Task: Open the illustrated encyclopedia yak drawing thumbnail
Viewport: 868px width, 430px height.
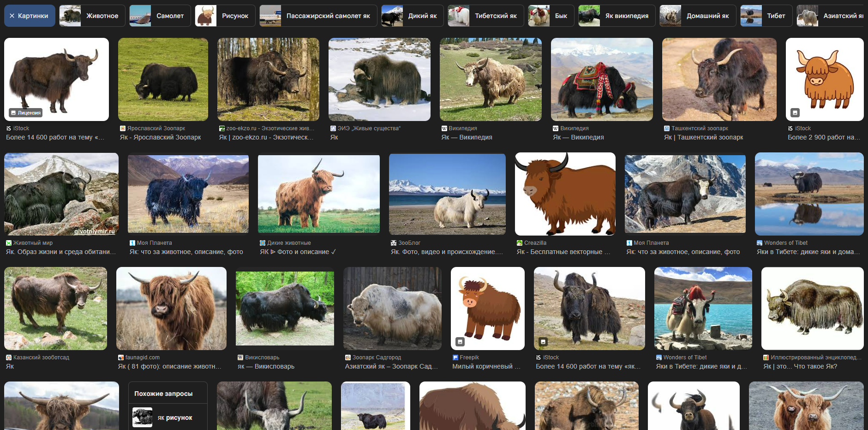Action: point(813,309)
